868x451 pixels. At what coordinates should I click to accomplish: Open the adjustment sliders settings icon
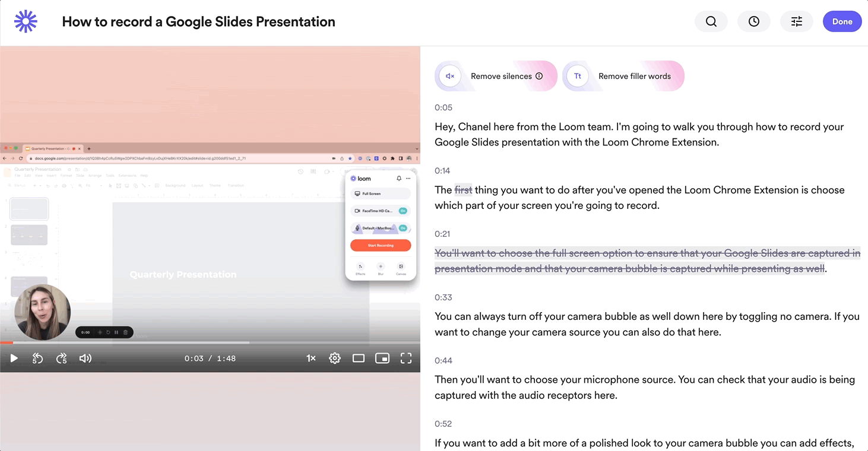coord(796,21)
